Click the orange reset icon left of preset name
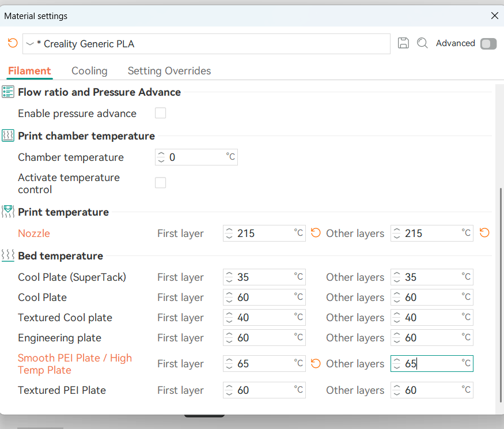Image resolution: width=504 pixels, height=429 pixels. (x=13, y=43)
